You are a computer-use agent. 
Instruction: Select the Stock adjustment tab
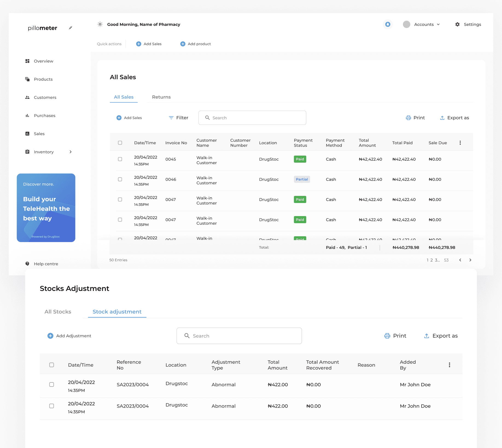pos(117,312)
